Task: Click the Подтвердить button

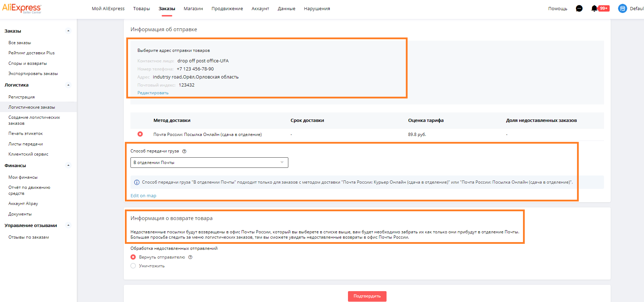Action: point(367,296)
